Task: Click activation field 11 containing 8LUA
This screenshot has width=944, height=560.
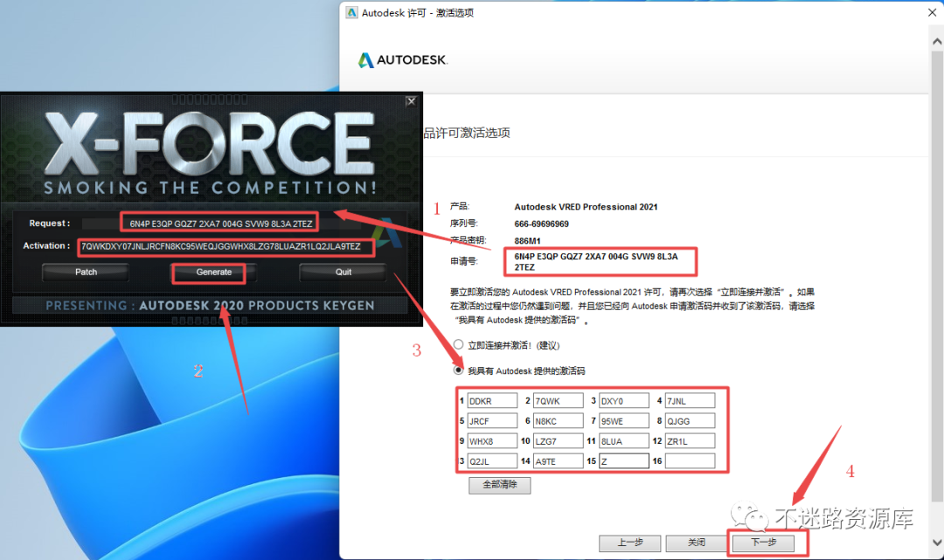Action: 624,441
